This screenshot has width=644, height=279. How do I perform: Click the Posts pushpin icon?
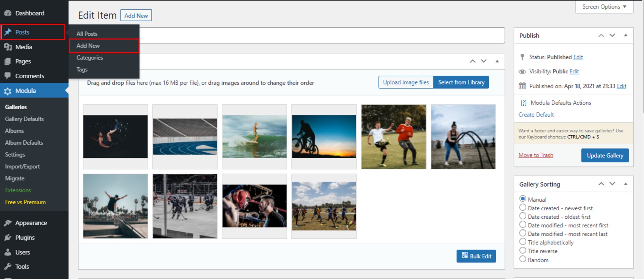pyautogui.click(x=8, y=32)
